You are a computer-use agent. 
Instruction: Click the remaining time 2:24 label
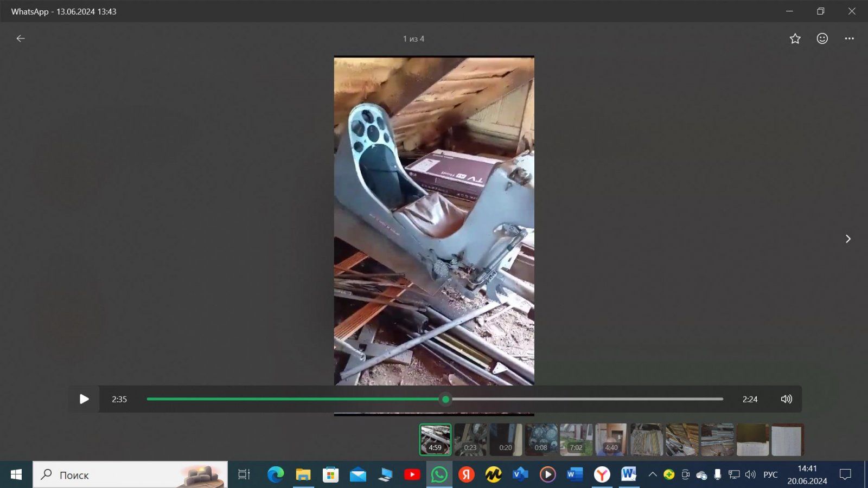coord(750,399)
